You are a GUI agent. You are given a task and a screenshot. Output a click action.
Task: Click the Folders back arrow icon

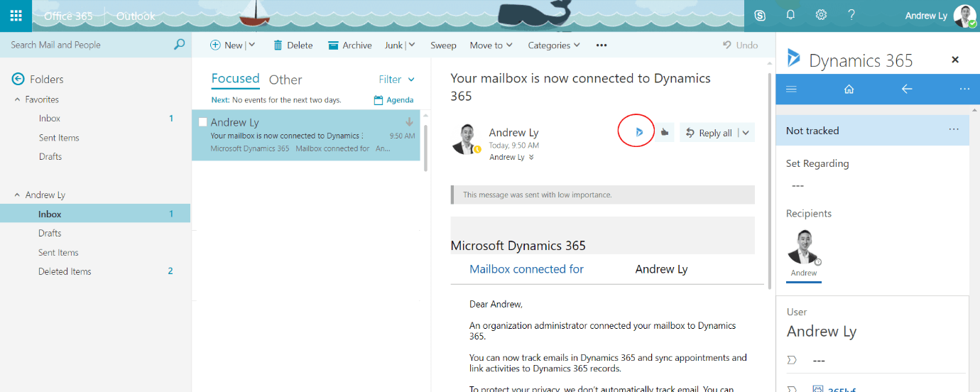(18, 80)
